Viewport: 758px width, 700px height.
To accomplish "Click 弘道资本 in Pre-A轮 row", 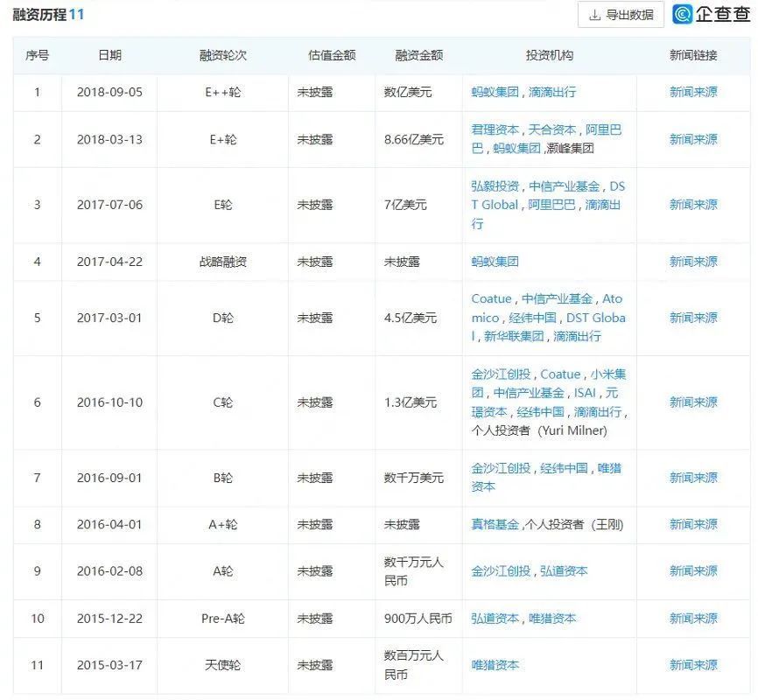I will click(x=495, y=619).
